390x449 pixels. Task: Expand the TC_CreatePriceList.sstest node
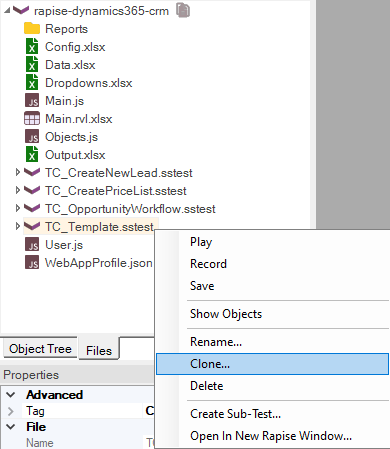18,190
